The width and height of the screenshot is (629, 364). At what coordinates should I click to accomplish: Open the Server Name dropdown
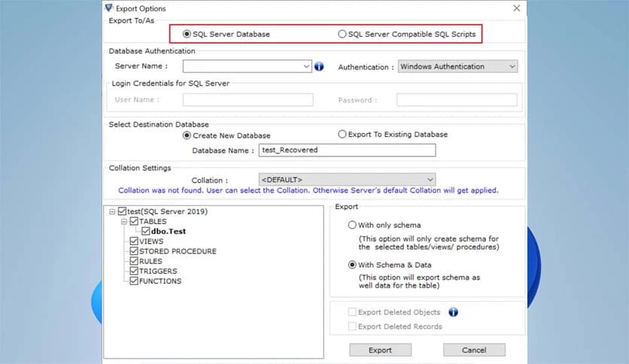(x=306, y=66)
